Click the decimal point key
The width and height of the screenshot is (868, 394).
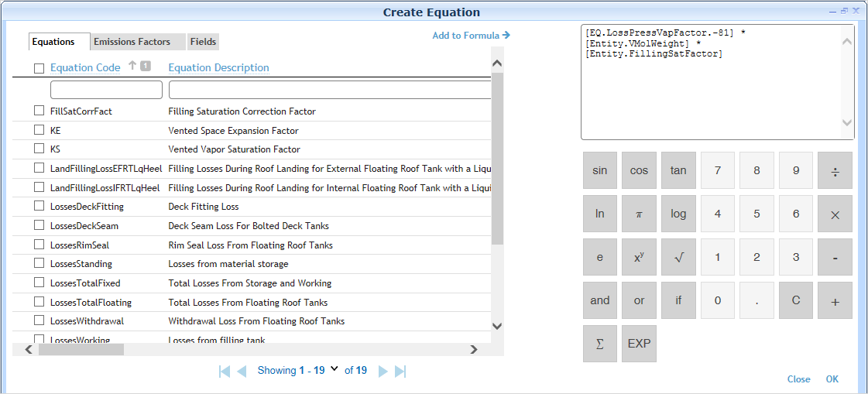[x=756, y=300]
